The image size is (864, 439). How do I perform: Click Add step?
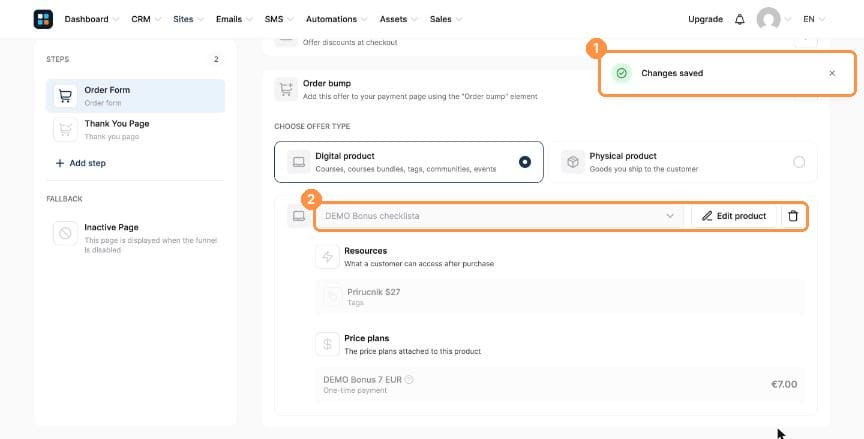coord(81,163)
